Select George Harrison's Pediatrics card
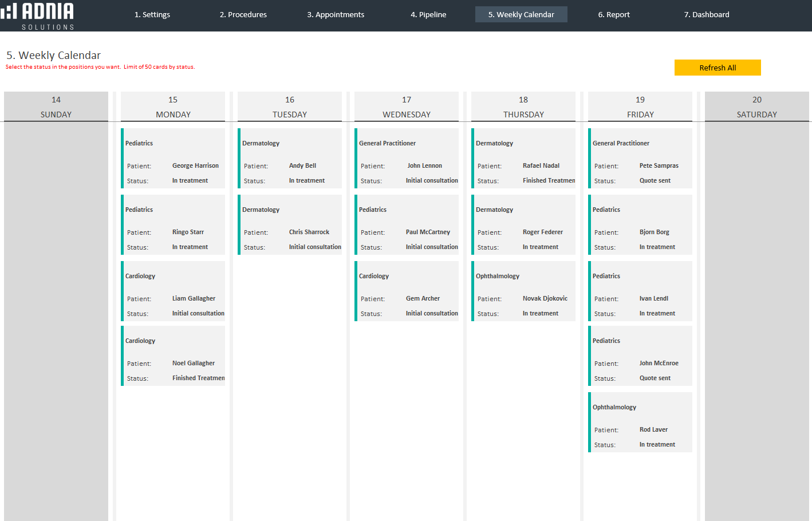Screen dimensions: 812x521 [174, 158]
